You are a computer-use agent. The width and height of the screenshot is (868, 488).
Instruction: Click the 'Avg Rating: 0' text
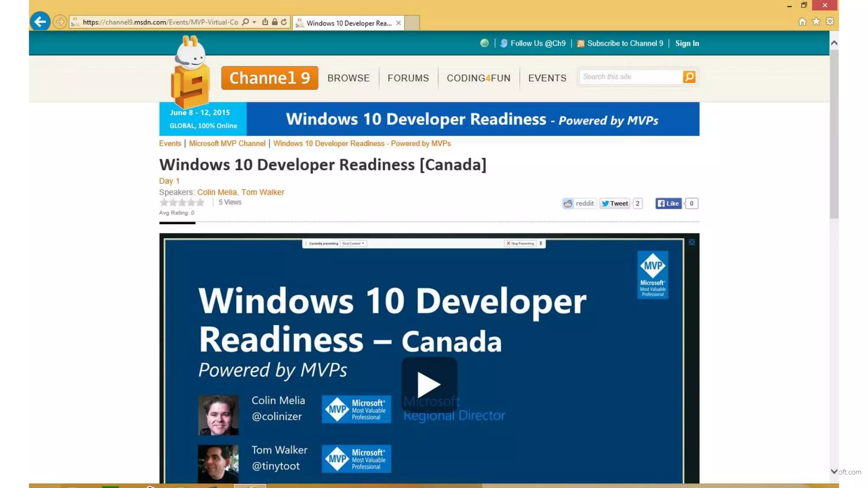[177, 213]
